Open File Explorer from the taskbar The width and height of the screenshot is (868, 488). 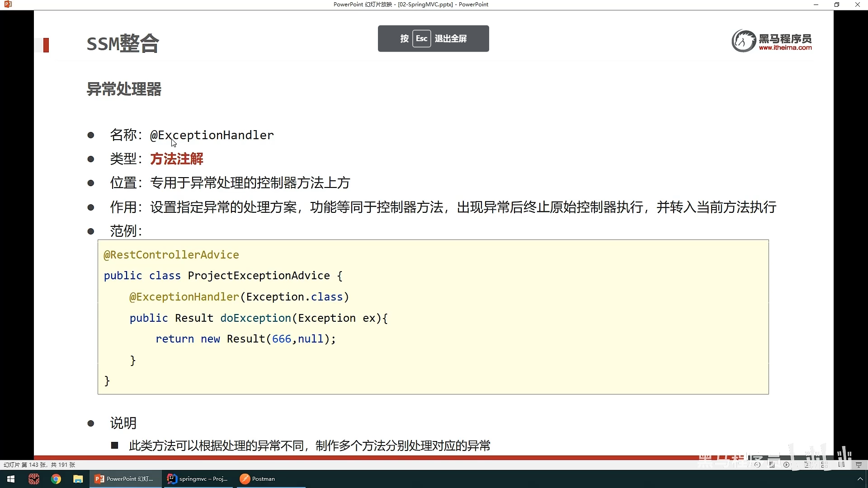(78, 479)
